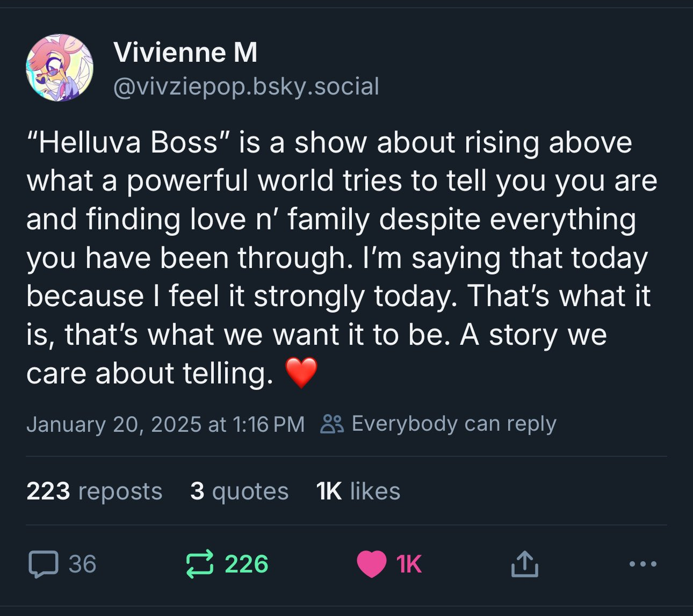Open Vivienne M's profile avatar
Viewport: 693px width, 616px height.
60,68
